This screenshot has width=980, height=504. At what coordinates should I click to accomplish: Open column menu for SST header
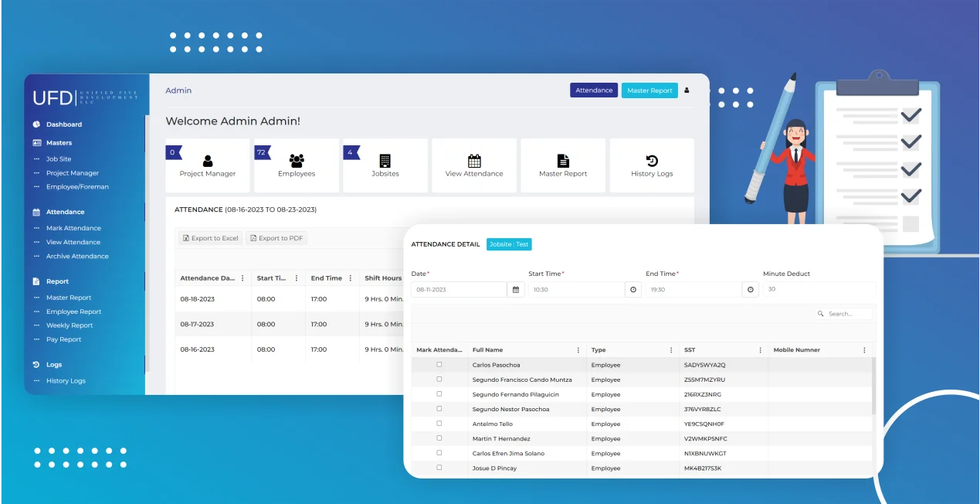click(760, 350)
